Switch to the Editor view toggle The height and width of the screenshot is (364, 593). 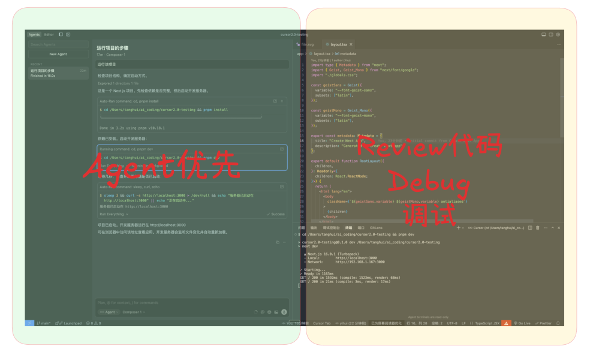coord(49,35)
